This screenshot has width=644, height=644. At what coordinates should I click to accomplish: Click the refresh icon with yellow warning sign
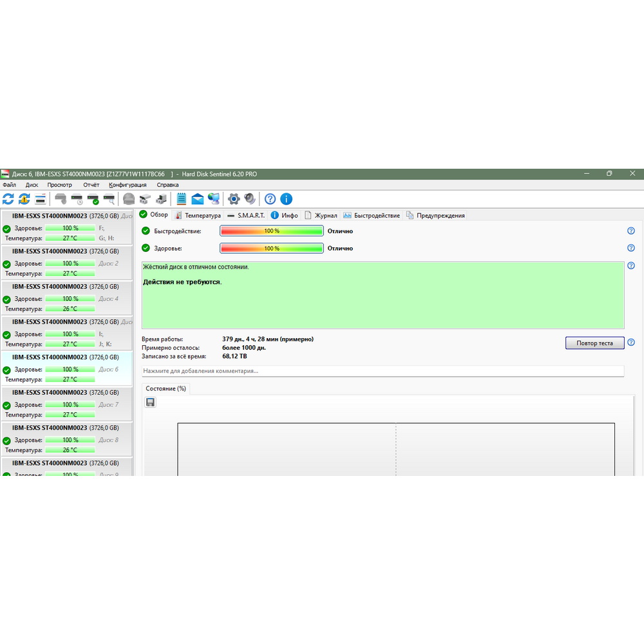tap(24, 199)
